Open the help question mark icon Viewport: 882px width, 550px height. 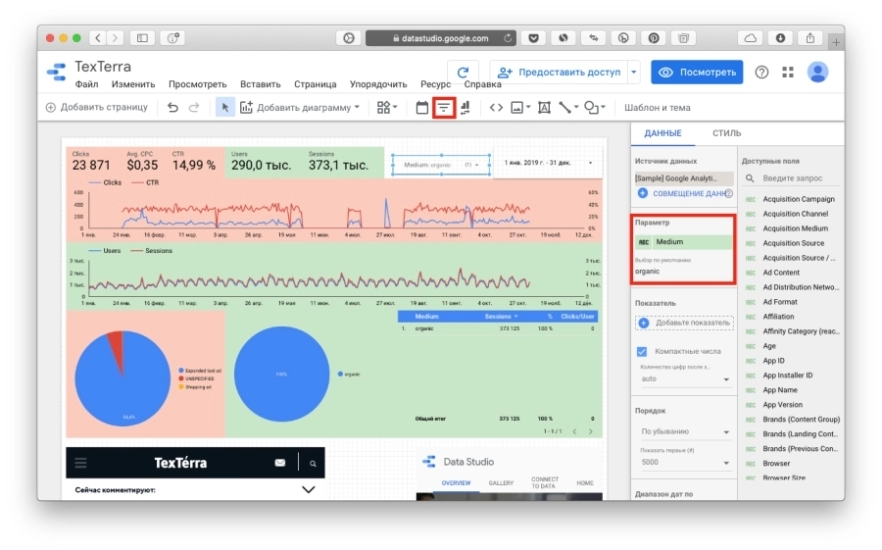point(762,72)
